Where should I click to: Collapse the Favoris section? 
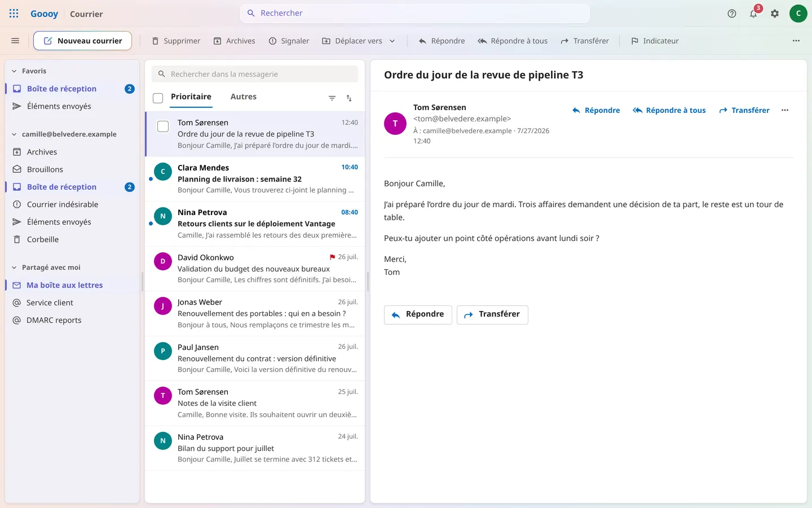(14, 71)
